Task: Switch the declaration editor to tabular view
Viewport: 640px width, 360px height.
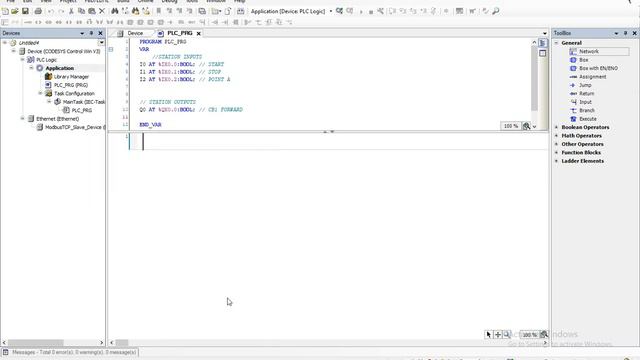Action: [542, 53]
